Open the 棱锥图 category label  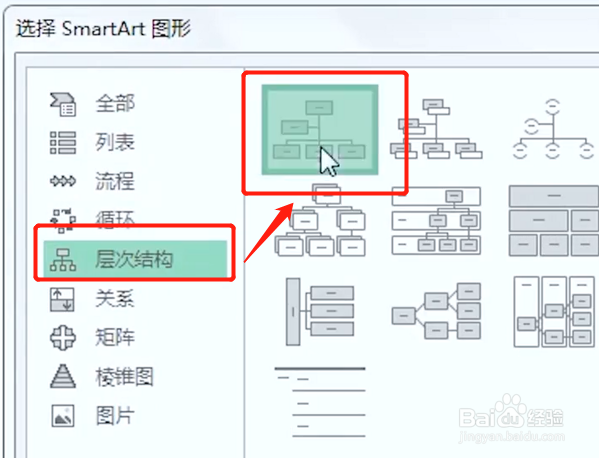(125, 376)
